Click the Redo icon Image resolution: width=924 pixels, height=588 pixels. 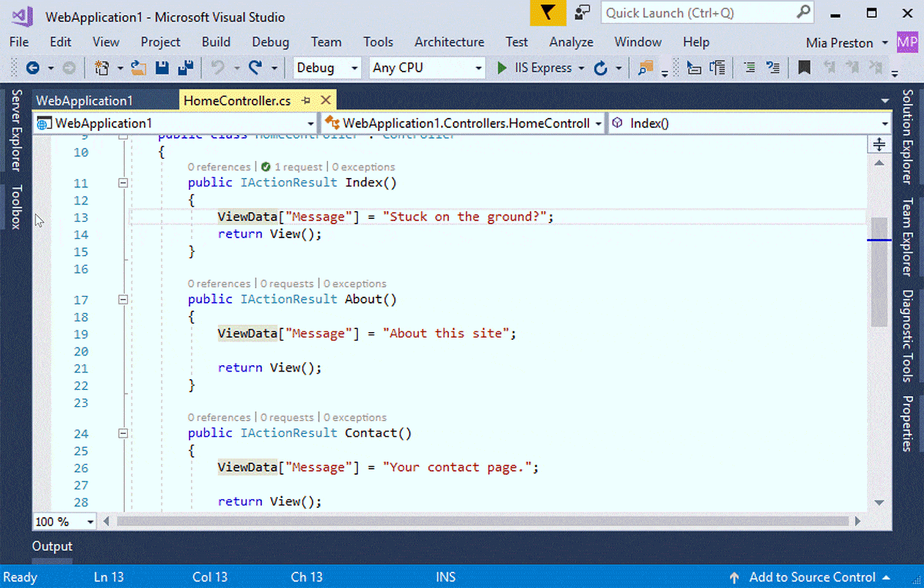(254, 68)
